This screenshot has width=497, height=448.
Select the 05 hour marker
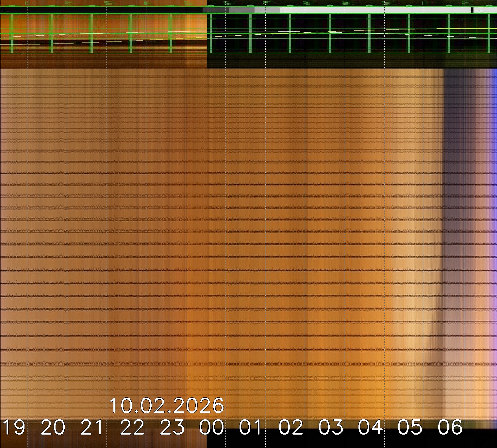click(x=410, y=427)
